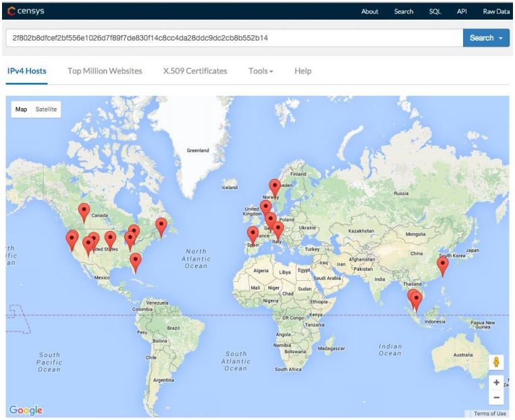Open the About page
This screenshot has width=515, height=420.
[x=370, y=11]
